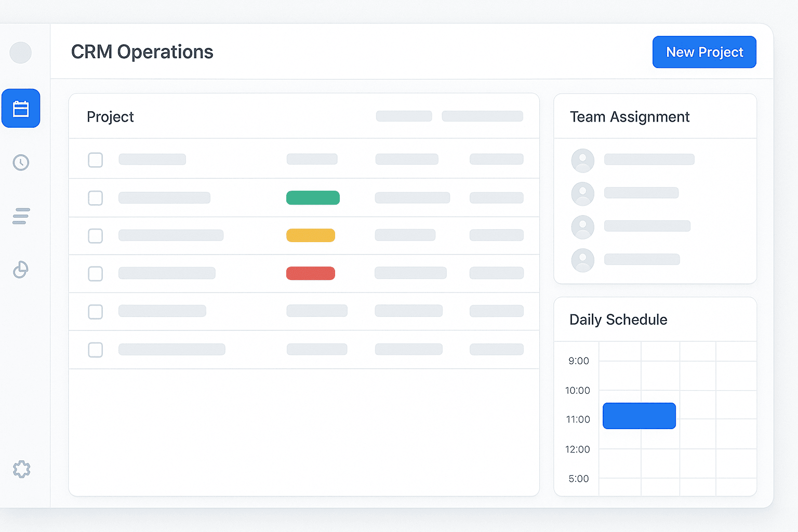
Task: Select first team member avatar
Action: pyautogui.click(x=582, y=161)
